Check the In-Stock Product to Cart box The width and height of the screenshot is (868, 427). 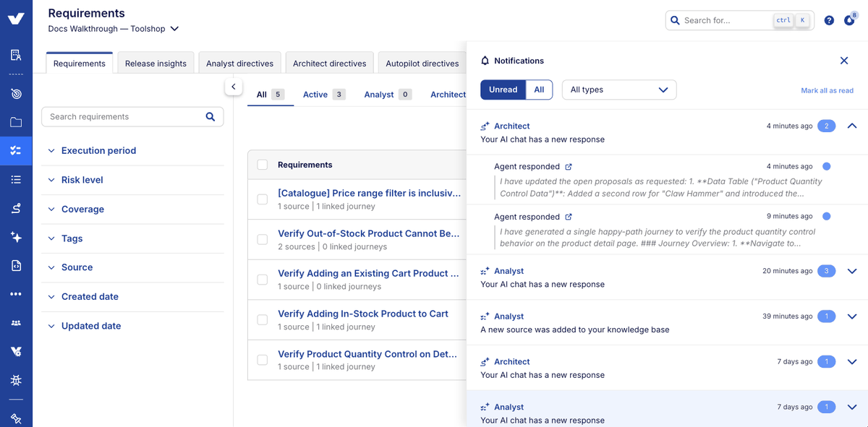(263, 319)
